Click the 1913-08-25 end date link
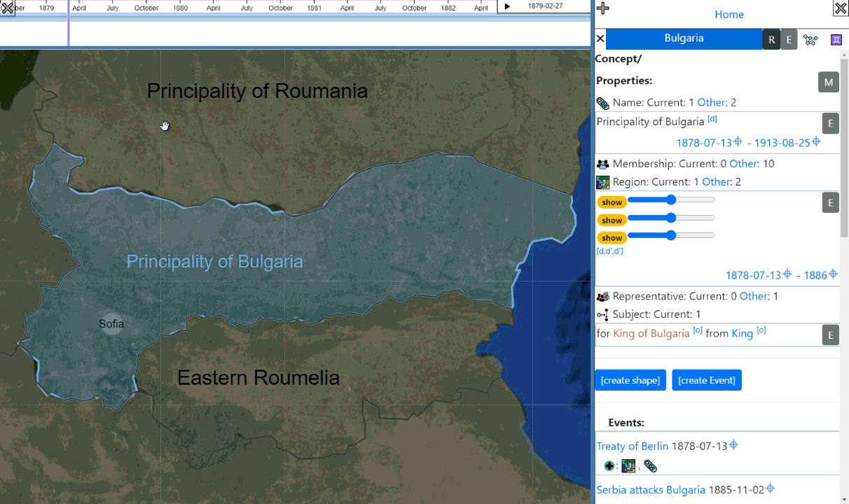Image resolution: width=849 pixels, height=504 pixels. 782,143
